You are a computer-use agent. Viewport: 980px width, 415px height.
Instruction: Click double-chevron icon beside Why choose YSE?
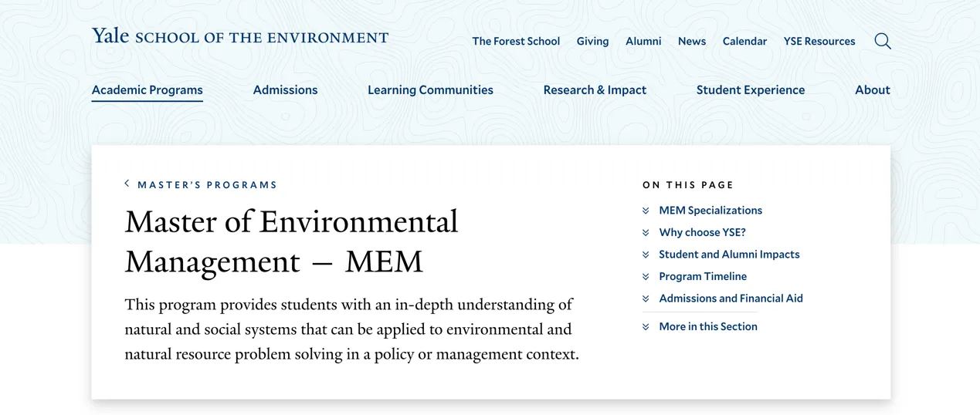tap(646, 232)
